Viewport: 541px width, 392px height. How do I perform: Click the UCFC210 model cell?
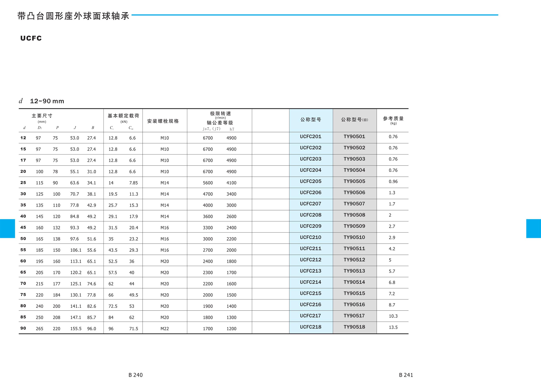click(311, 237)
